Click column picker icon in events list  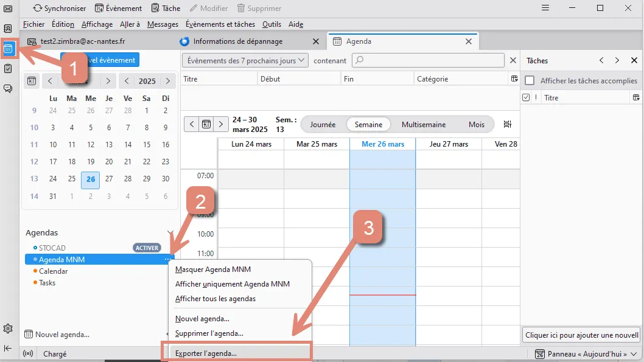[x=514, y=79]
